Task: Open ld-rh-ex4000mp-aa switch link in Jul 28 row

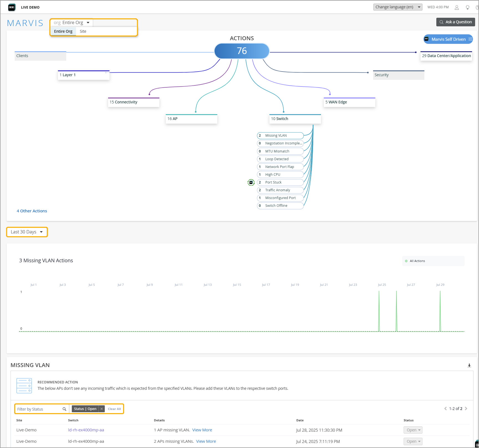Action: coord(86,430)
